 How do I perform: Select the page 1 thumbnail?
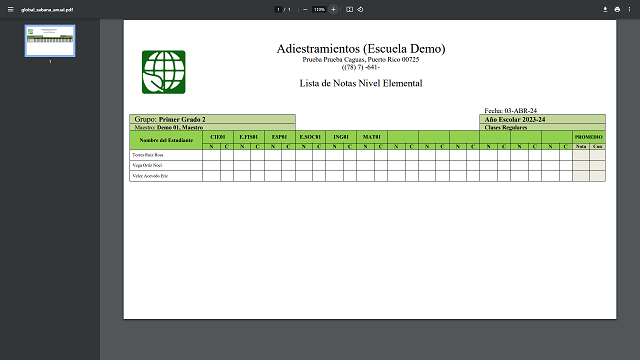tap(50, 41)
